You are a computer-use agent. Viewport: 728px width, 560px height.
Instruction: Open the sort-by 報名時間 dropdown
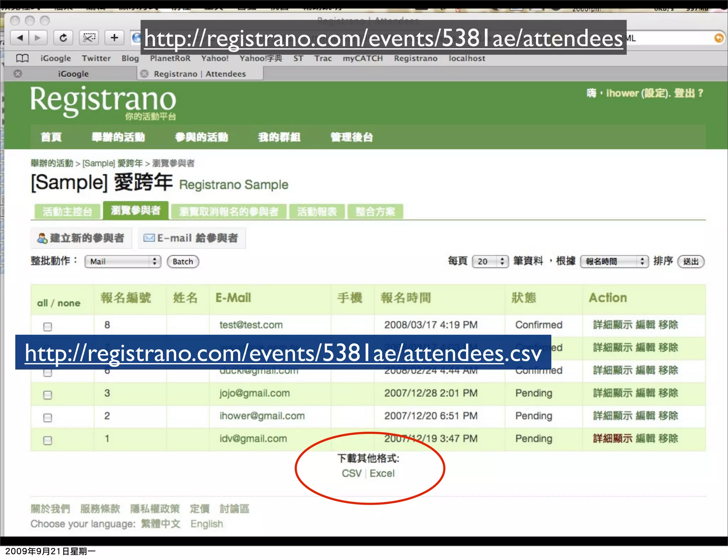click(x=614, y=262)
